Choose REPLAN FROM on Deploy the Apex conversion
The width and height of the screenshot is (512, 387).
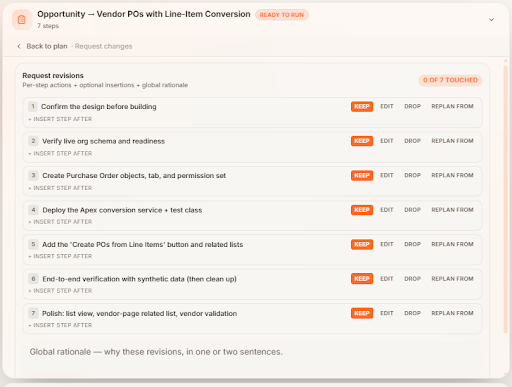point(452,210)
